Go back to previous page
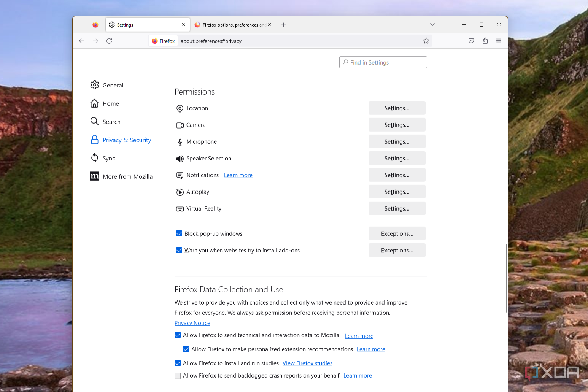 tap(82, 41)
